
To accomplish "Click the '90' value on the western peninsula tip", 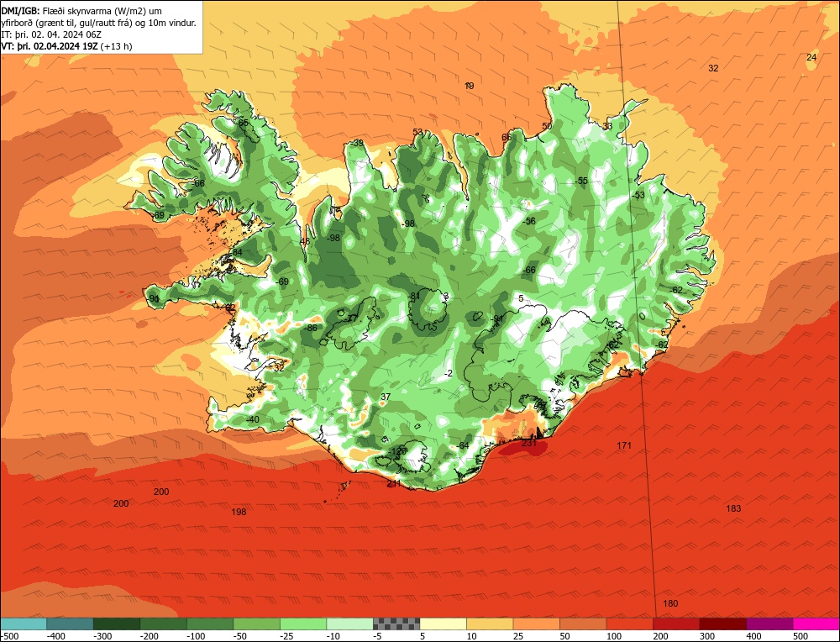I will 155,299.
